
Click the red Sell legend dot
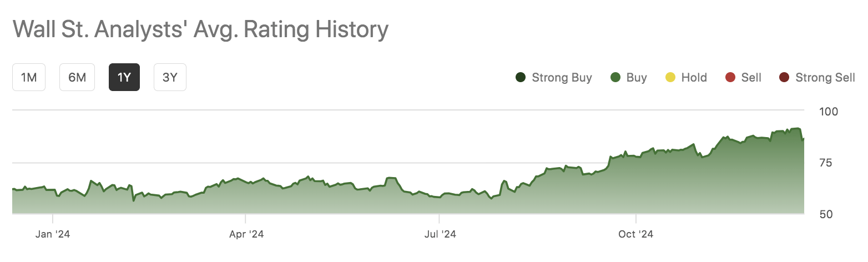coord(730,78)
